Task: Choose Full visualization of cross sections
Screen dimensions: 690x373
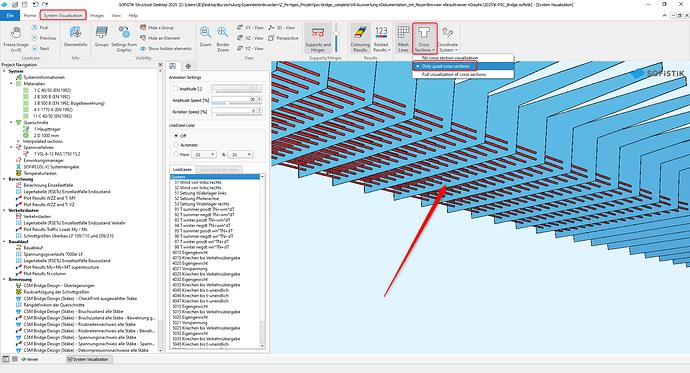Action: point(454,75)
